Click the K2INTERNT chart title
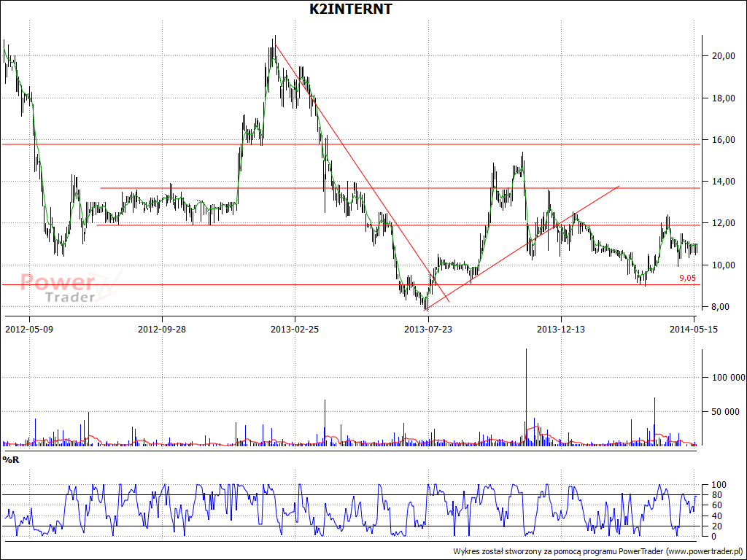The height and width of the screenshot is (560, 747). [x=351, y=9]
